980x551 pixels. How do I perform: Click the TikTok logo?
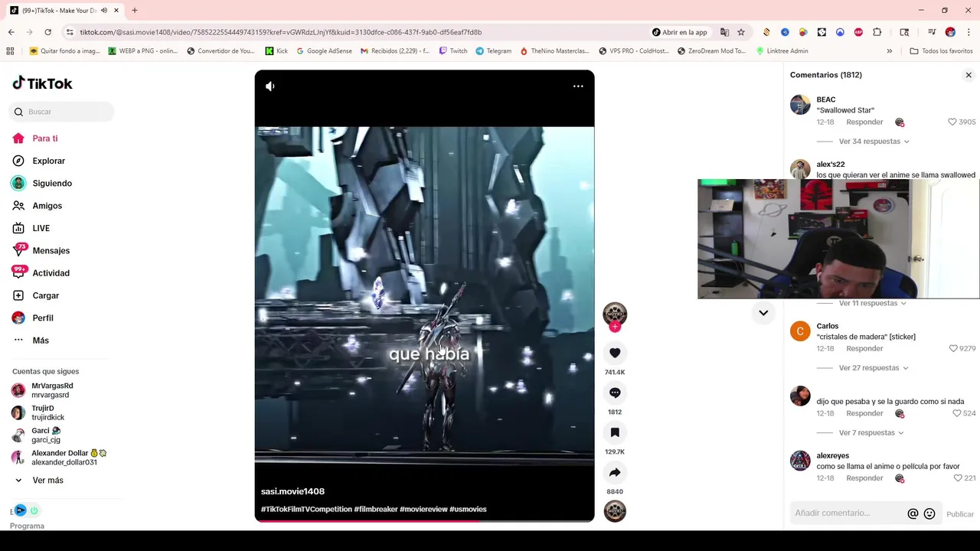pyautogui.click(x=42, y=83)
